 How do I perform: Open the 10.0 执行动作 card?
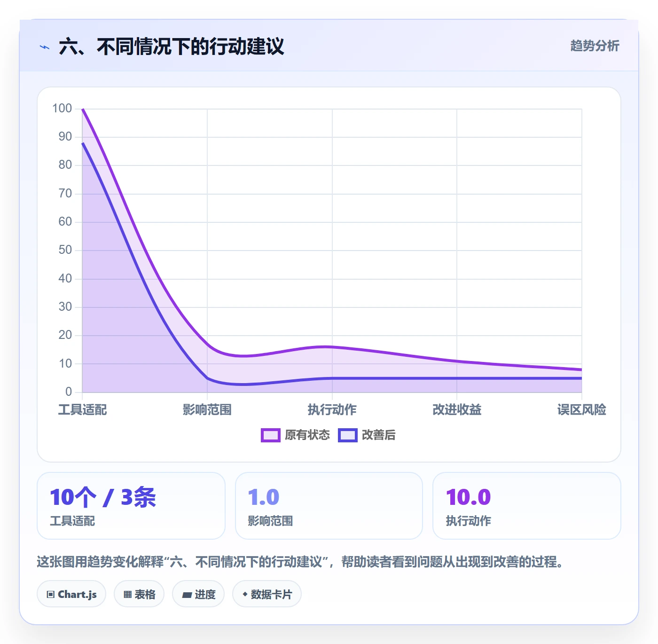tap(527, 506)
